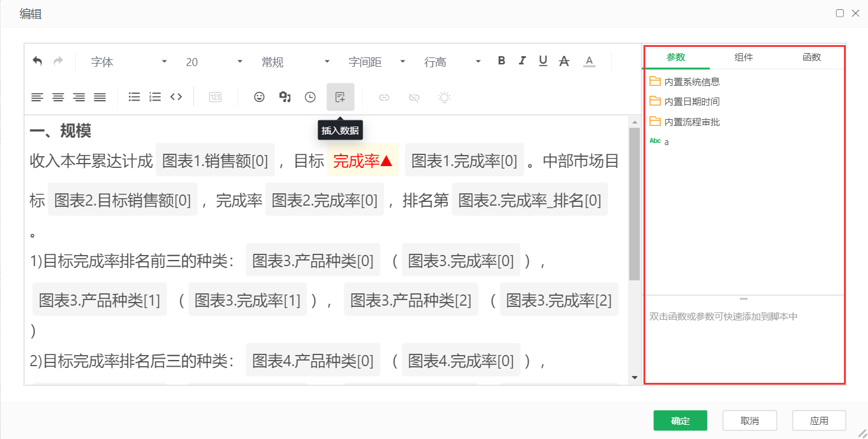
Task: Select the insert hyperlink icon
Action: tap(384, 97)
